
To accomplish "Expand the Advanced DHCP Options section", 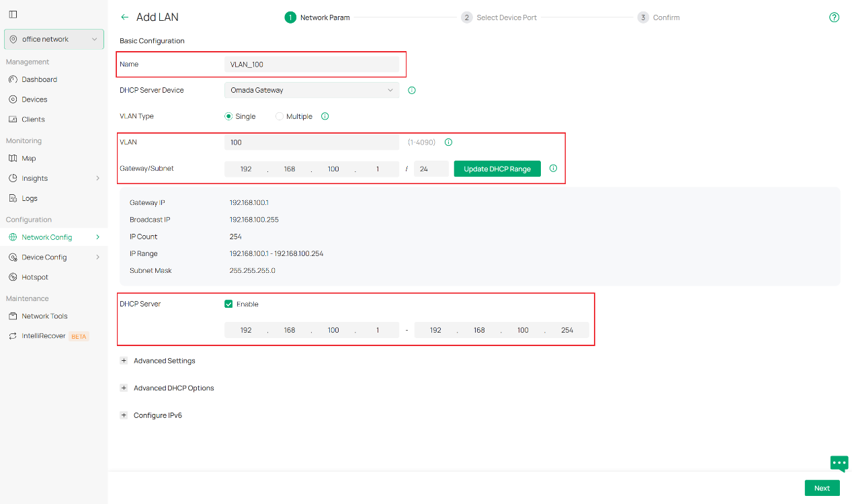I will coord(124,388).
